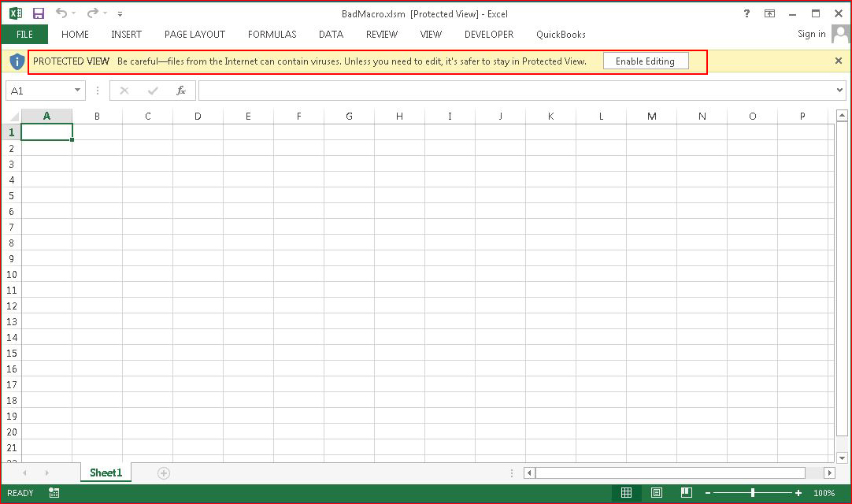Open Ribbon Display Options
852x504 pixels.
769,13
